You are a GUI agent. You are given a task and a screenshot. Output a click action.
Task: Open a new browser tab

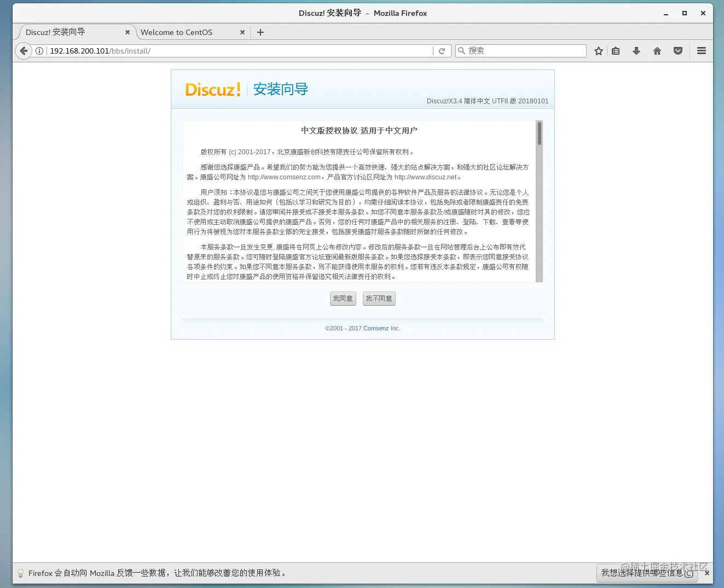click(x=260, y=32)
